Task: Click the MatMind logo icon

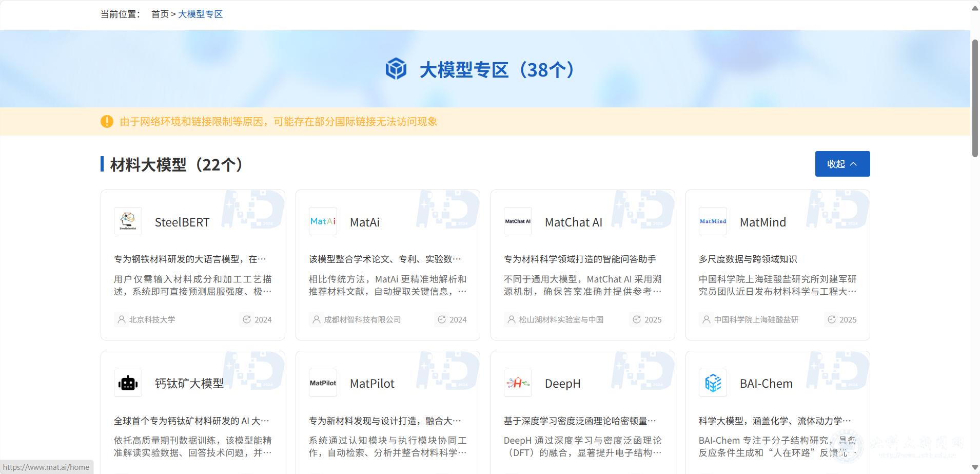Action: (x=713, y=221)
